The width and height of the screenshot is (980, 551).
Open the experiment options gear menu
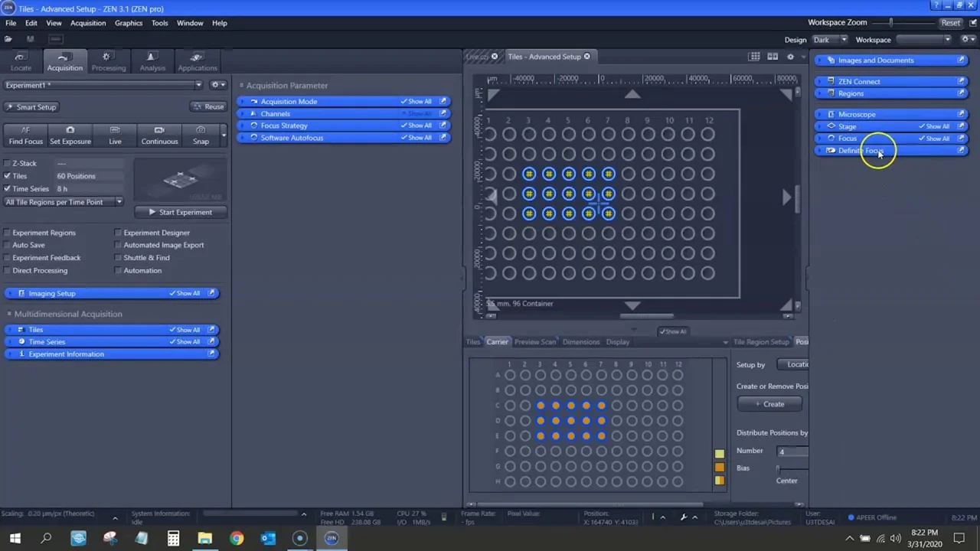pos(217,85)
